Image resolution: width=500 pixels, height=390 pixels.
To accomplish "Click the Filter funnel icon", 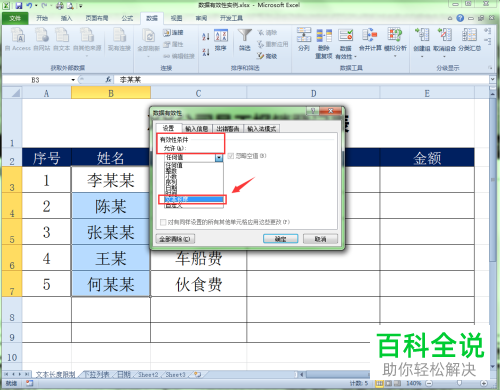I will click(x=244, y=36).
